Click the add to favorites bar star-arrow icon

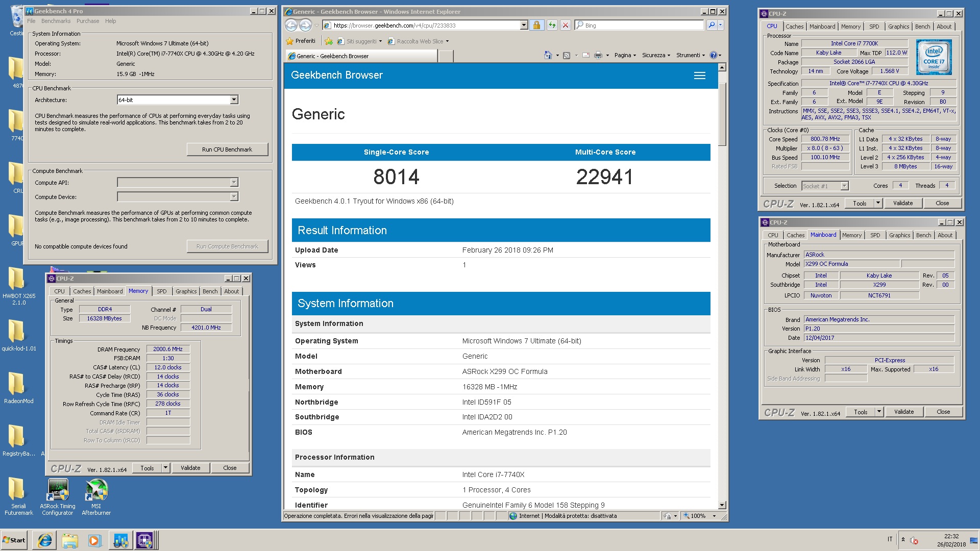[x=328, y=41]
